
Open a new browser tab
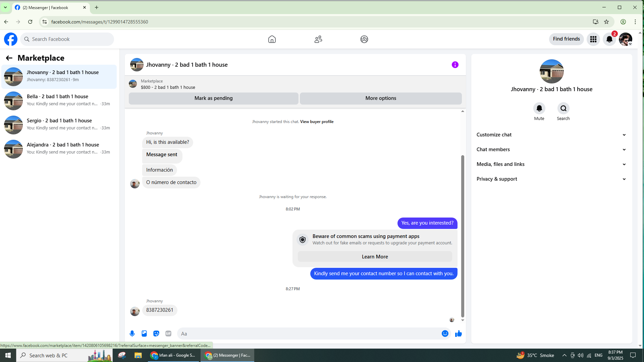97,7
